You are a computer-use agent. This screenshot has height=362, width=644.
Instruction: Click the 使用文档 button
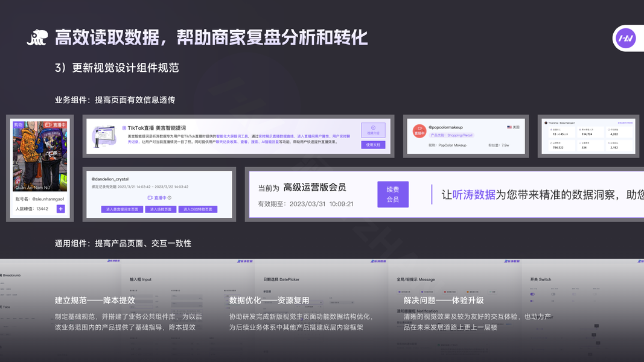click(x=373, y=144)
